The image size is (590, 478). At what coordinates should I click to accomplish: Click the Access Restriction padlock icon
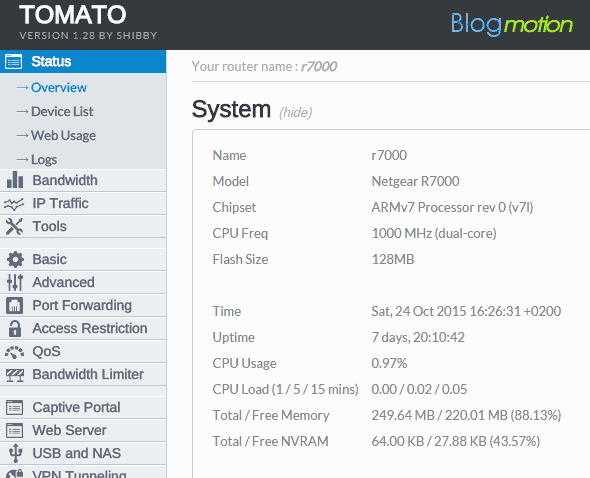pyautogui.click(x=15, y=329)
